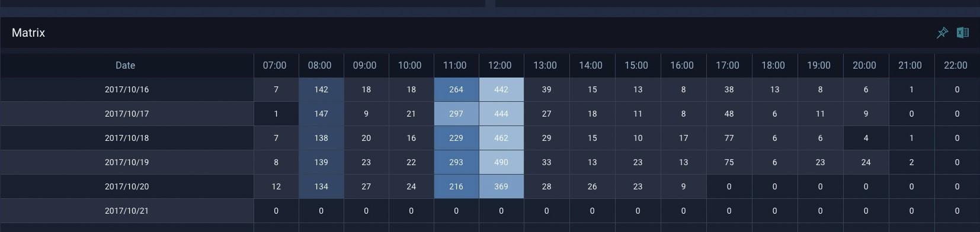Viewport: 980px width, 232px height.
Task: Select row 2017/10/18
Action: [x=490, y=138]
